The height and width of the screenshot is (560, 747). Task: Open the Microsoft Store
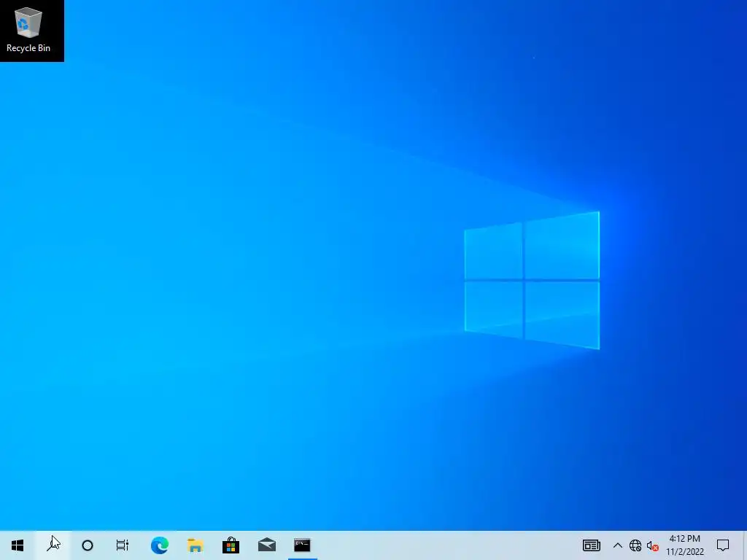pos(231,545)
